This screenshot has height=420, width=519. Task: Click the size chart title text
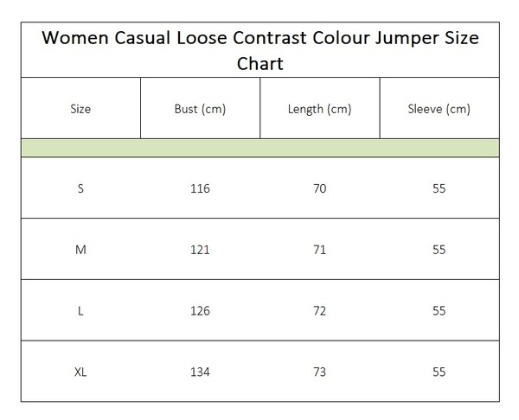tap(260, 50)
